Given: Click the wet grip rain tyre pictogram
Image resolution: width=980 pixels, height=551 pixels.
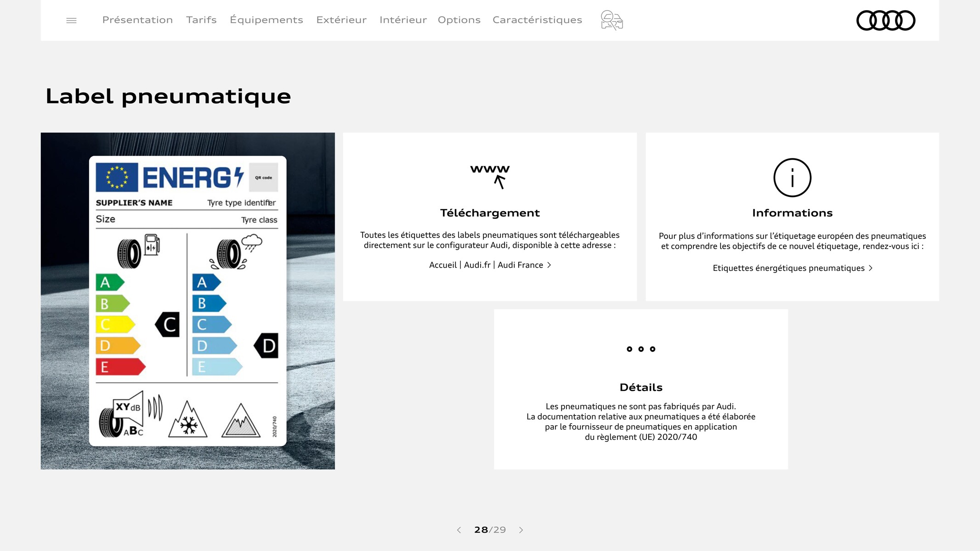Looking at the screenshot, I should tap(236, 252).
